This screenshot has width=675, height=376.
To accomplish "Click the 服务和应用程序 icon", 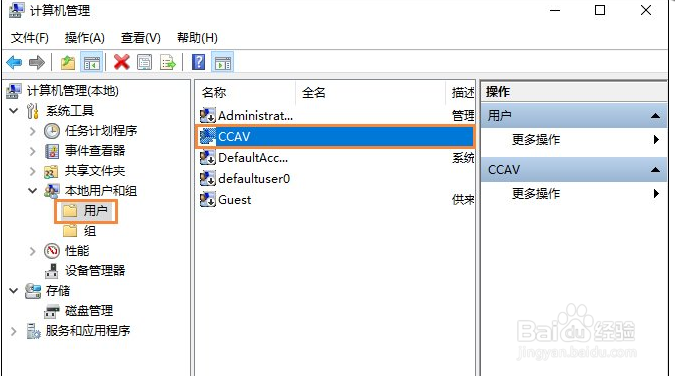I will click(33, 331).
